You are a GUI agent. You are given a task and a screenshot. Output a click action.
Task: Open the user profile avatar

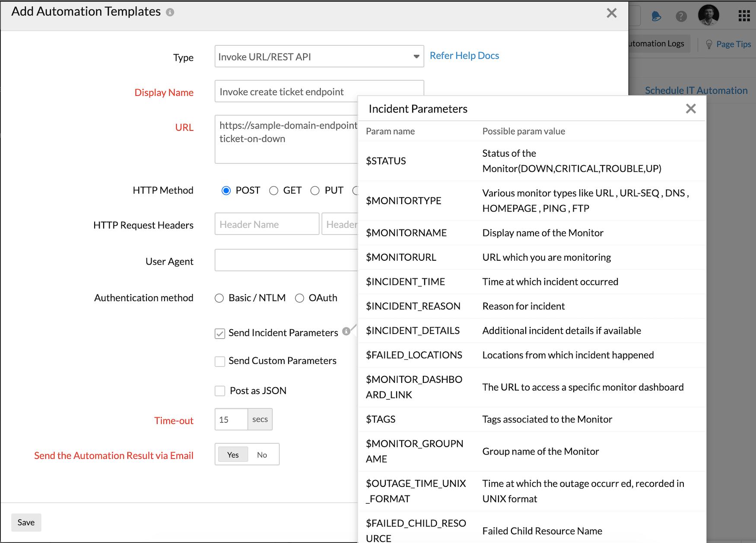tap(708, 15)
